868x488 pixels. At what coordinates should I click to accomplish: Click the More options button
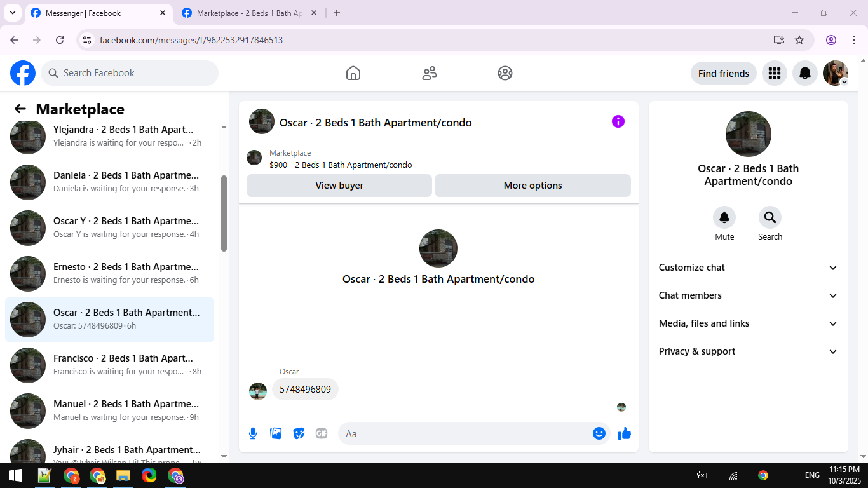pyautogui.click(x=532, y=186)
